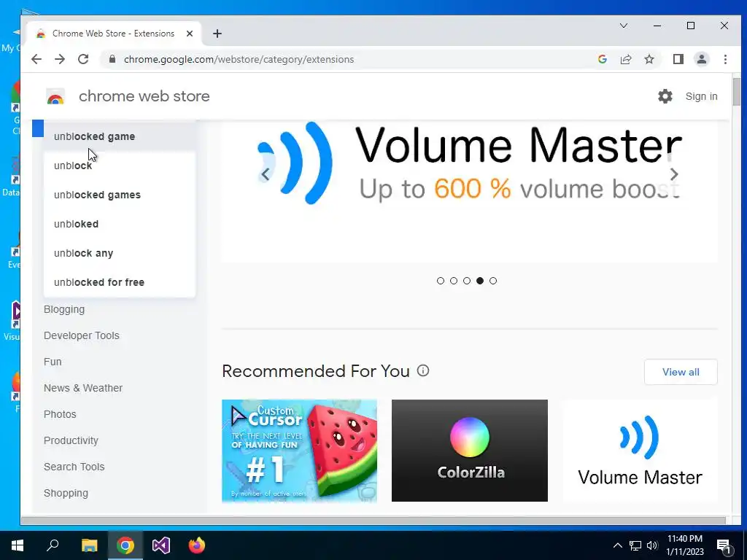Open the Blogging category
The width and height of the screenshot is (747, 560).
[64, 309]
